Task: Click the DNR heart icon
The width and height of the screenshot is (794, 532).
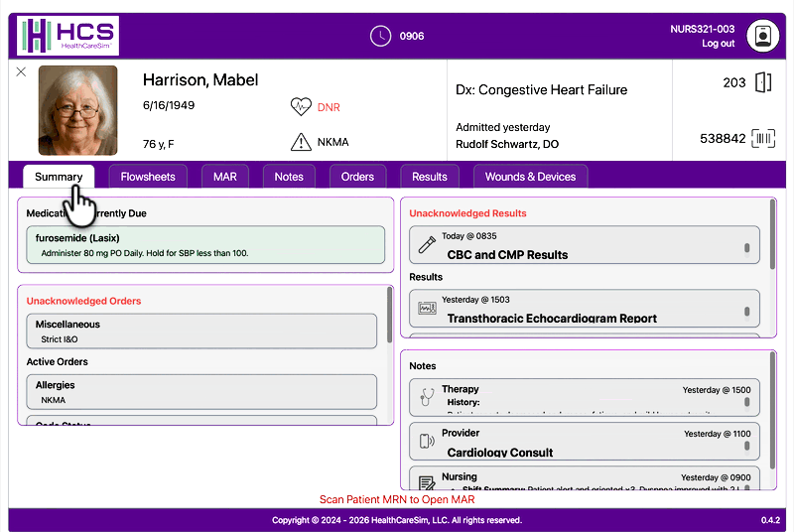Action: click(301, 107)
